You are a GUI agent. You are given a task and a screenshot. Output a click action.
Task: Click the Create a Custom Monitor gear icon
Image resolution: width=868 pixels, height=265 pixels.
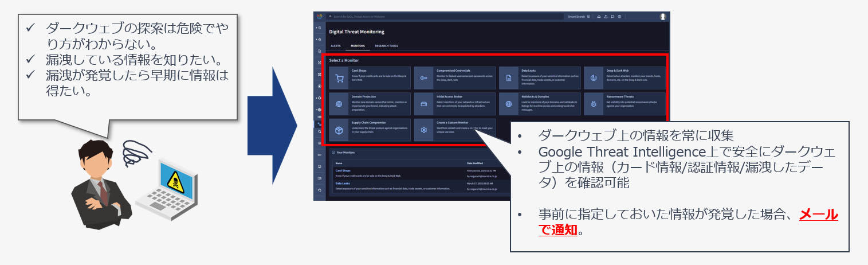tap(424, 130)
